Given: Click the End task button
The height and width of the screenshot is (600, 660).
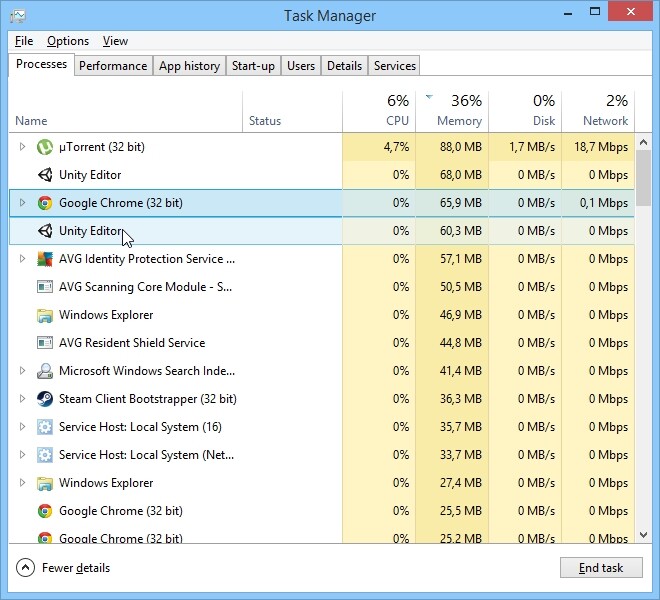Looking at the screenshot, I should [x=601, y=568].
